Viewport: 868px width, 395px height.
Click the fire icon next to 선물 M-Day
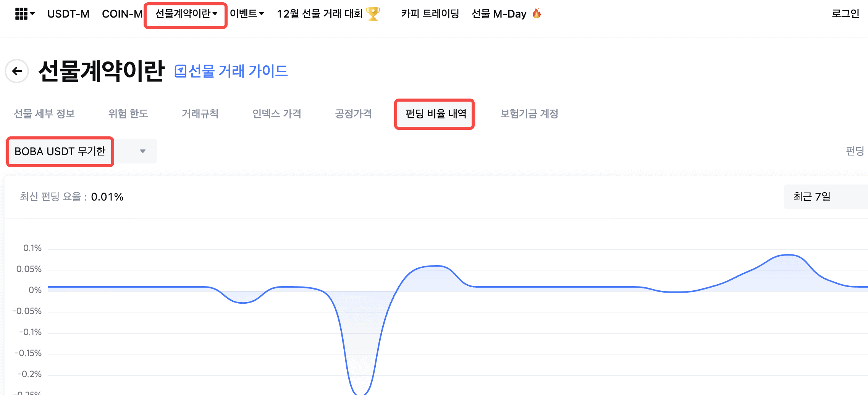click(x=537, y=14)
